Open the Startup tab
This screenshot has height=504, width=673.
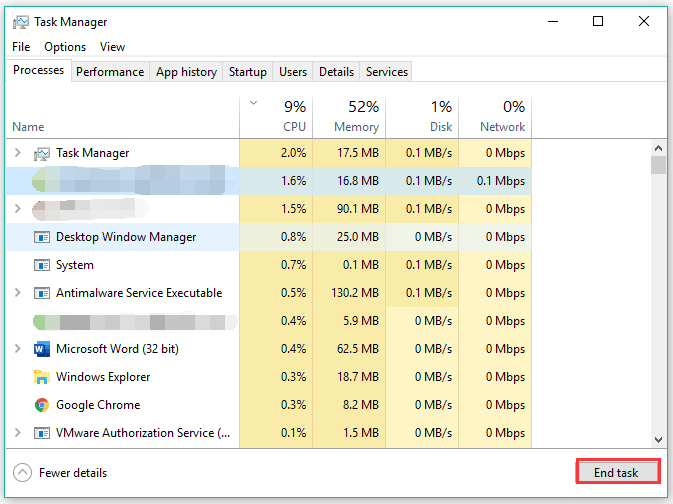[248, 72]
